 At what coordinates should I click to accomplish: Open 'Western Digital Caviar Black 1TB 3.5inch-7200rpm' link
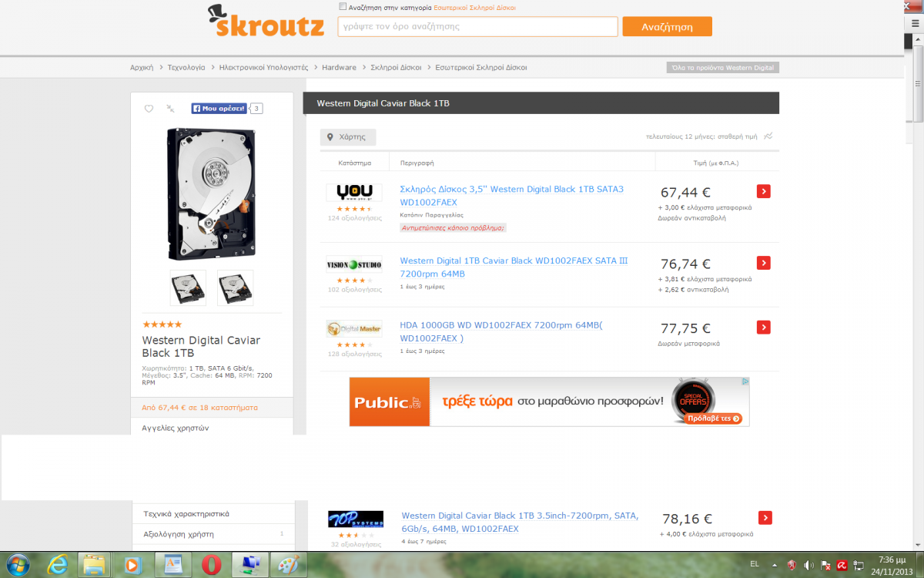click(x=521, y=523)
